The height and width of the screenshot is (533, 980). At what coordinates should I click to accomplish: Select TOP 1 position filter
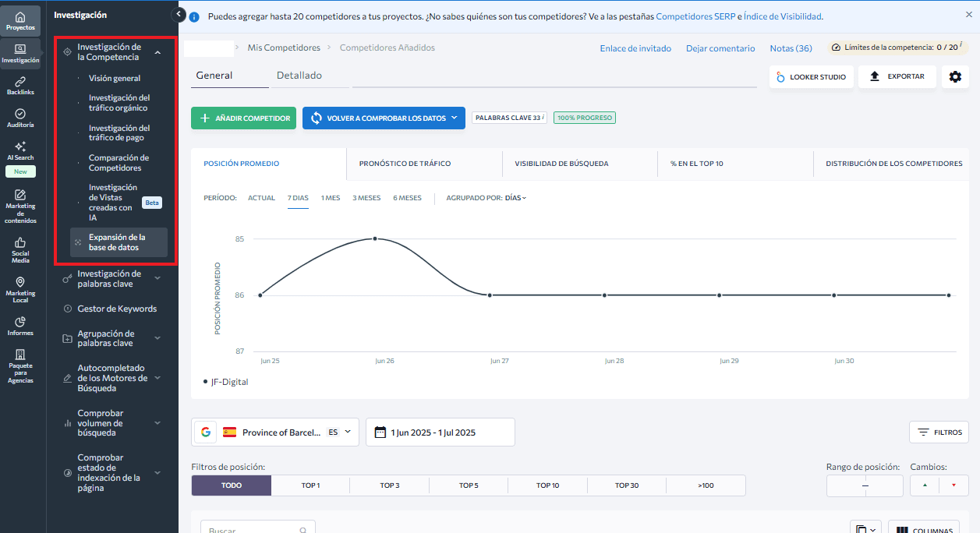(x=310, y=485)
